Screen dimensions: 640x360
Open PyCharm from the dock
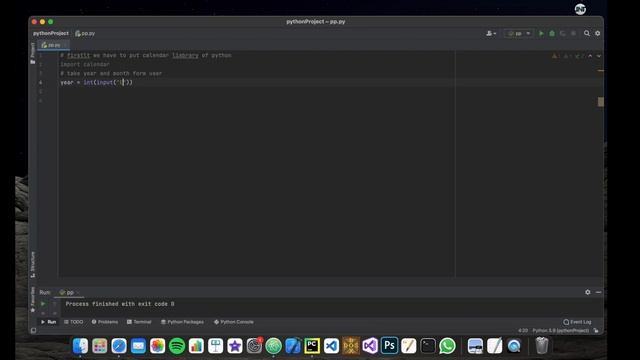pyautogui.click(x=312, y=346)
